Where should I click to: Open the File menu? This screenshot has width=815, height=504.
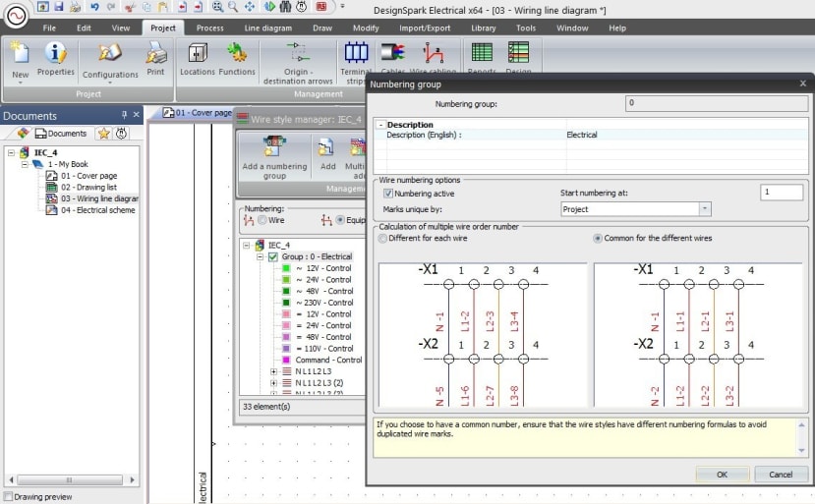[49, 28]
